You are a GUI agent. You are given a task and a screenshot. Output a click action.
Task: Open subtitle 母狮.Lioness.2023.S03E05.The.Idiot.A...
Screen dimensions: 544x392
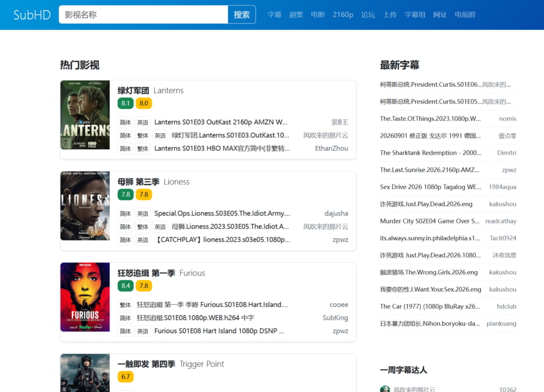230,226
